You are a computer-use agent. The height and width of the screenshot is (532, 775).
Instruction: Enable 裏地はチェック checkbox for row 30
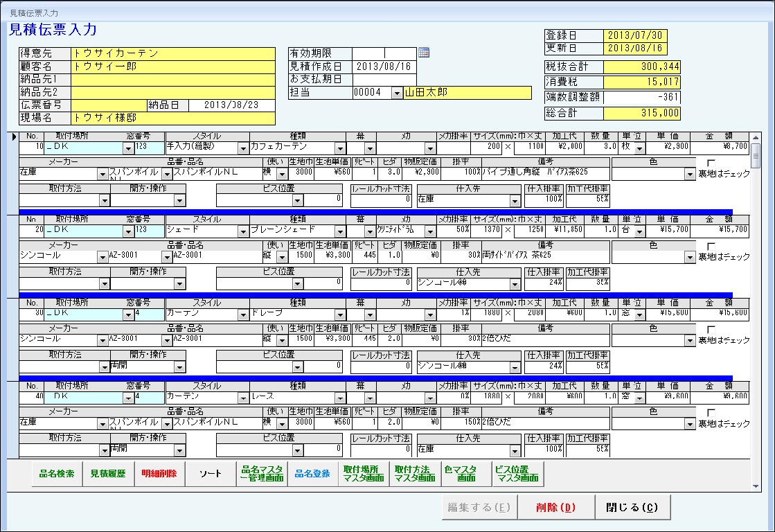pyautogui.click(x=711, y=329)
